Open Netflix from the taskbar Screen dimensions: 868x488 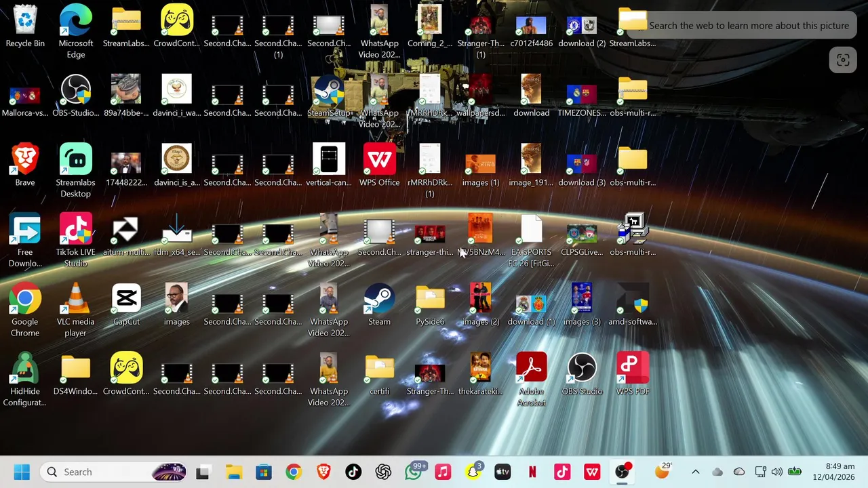532,472
